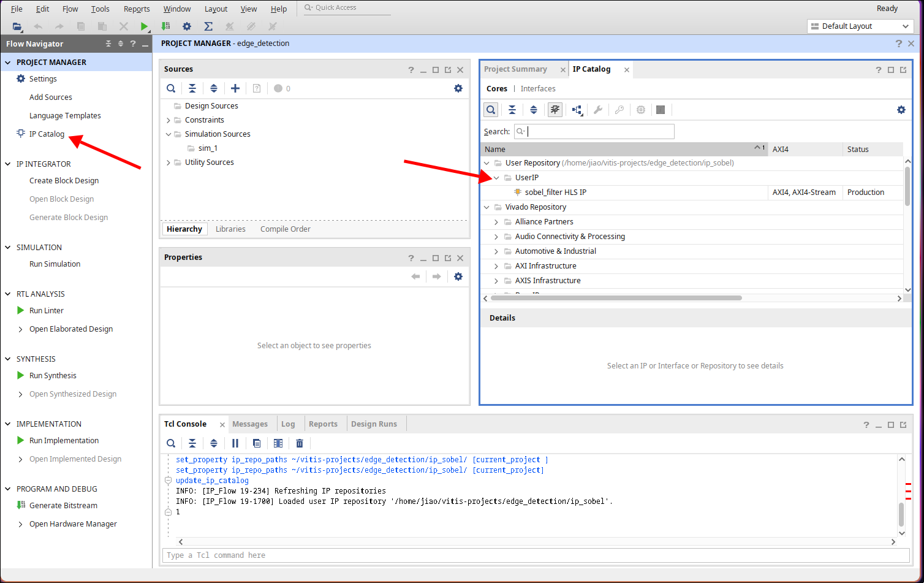Open the Reports menu
This screenshot has height=583, width=924.
(x=136, y=9)
